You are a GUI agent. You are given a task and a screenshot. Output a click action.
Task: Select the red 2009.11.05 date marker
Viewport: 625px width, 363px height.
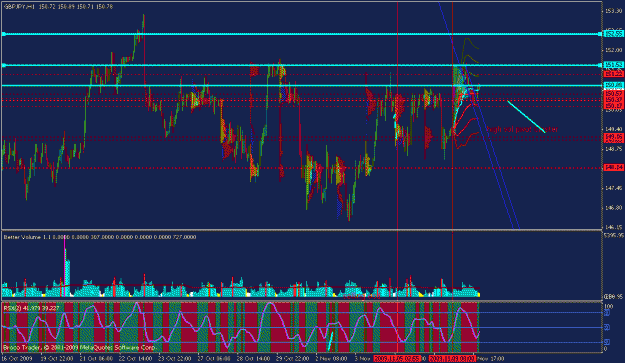(x=397, y=358)
